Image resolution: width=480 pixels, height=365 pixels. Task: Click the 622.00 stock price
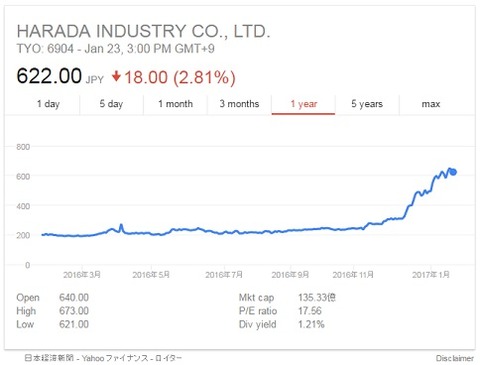point(49,76)
